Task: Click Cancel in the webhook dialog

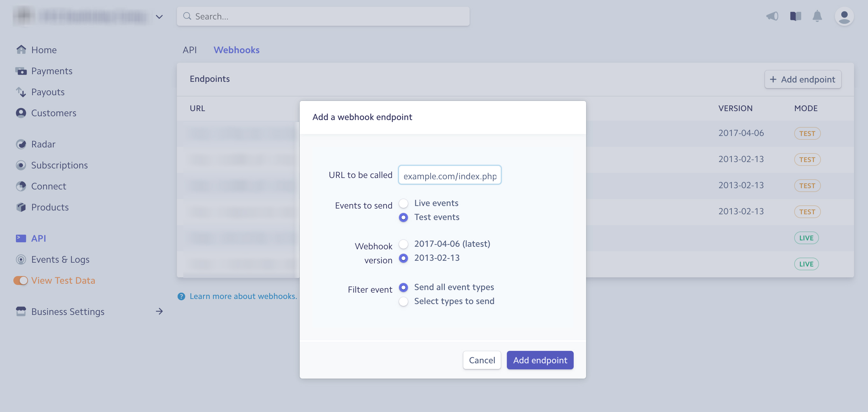Action: click(482, 360)
